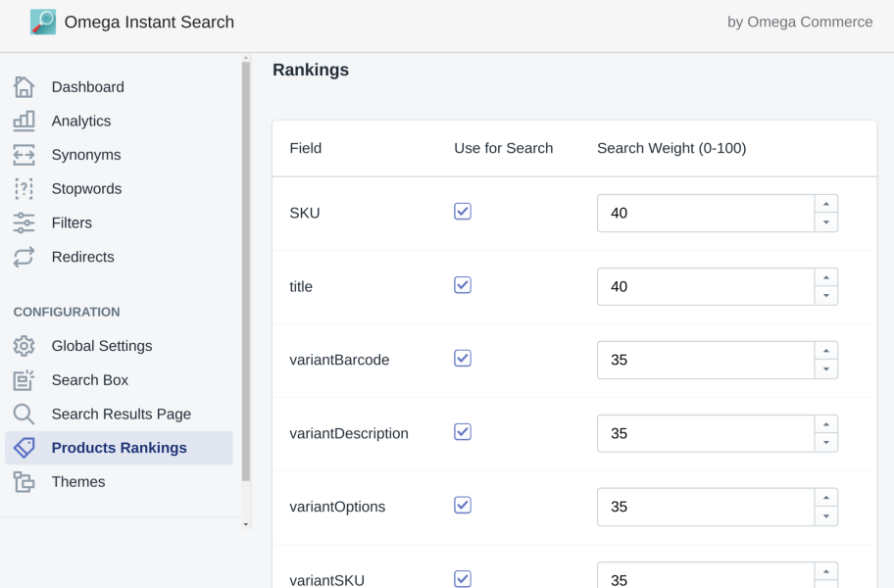Click the variantOptions weight input

click(x=706, y=507)
